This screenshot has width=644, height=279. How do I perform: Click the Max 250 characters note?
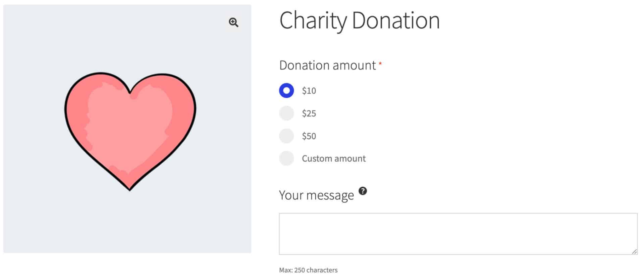tap(308, 270)
